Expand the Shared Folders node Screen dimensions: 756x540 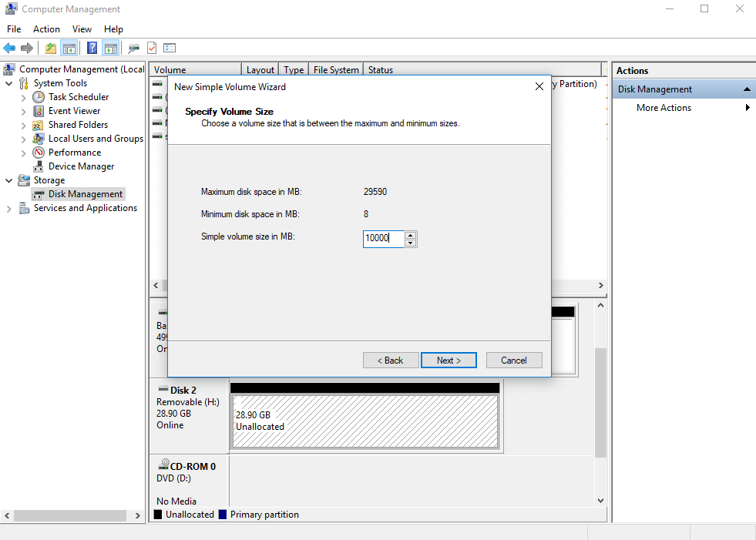[23, 126]
